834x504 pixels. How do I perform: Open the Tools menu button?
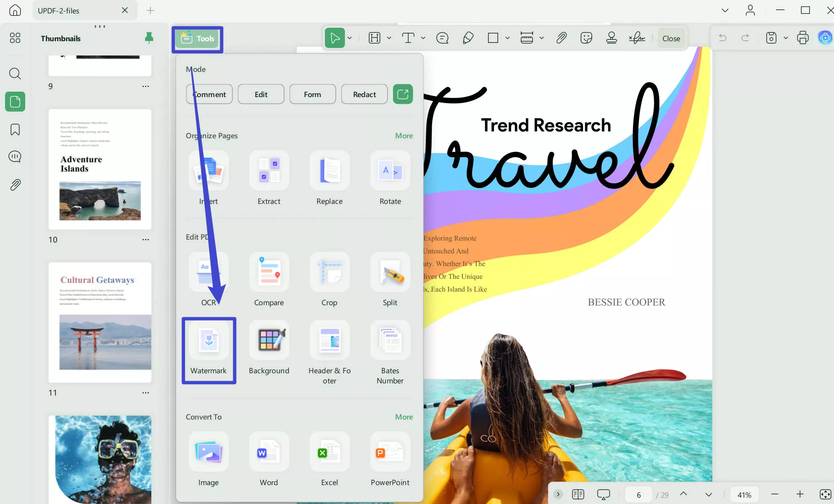pos(198,39)
